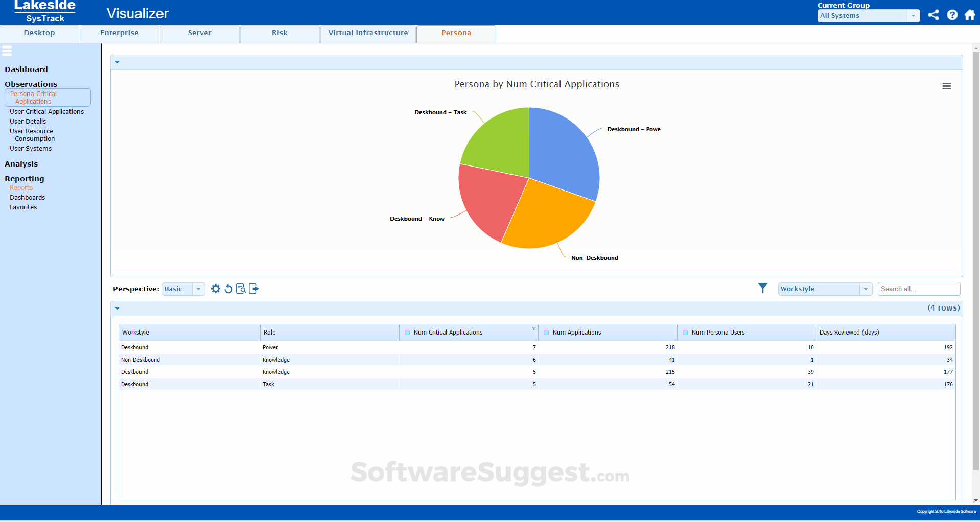Open Dashboards under Reporting
980x522 pixels.
pyautogui.click(x=27, y=197)
